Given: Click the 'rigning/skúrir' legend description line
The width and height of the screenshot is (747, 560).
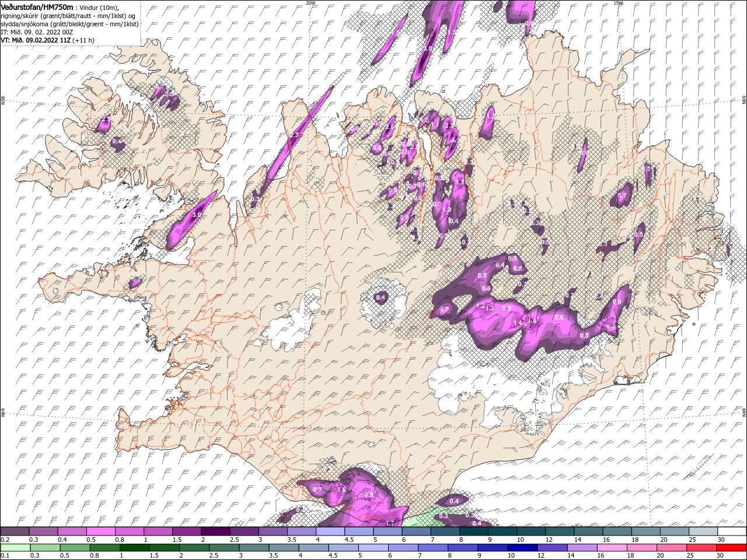Looking at the screenshot, I should tap(68, 16).
